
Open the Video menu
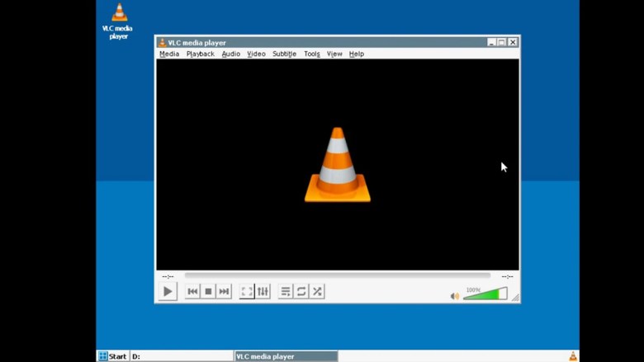point(256,54)
